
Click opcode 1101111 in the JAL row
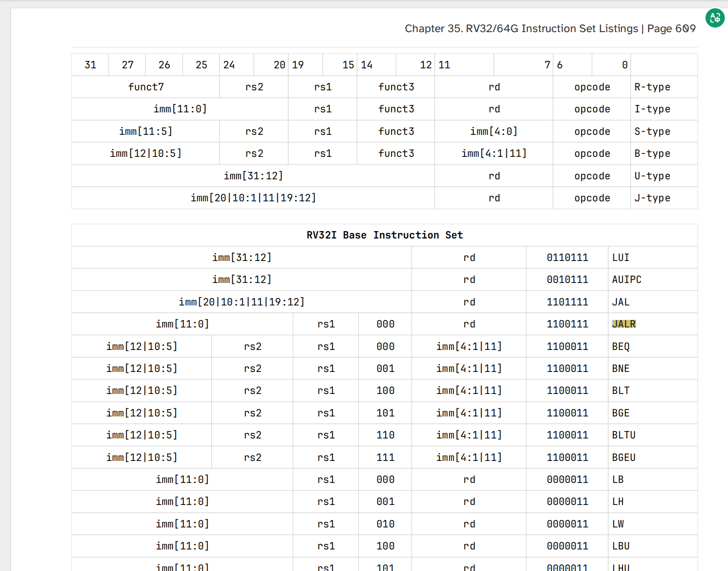pos(567,302)
